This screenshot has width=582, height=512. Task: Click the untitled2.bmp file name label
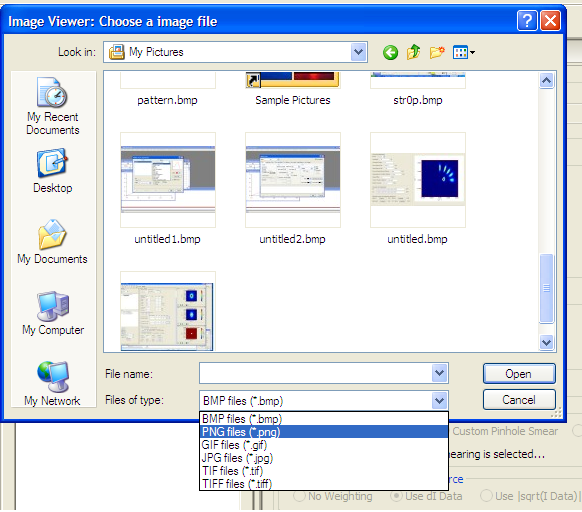tap(292, 239)
